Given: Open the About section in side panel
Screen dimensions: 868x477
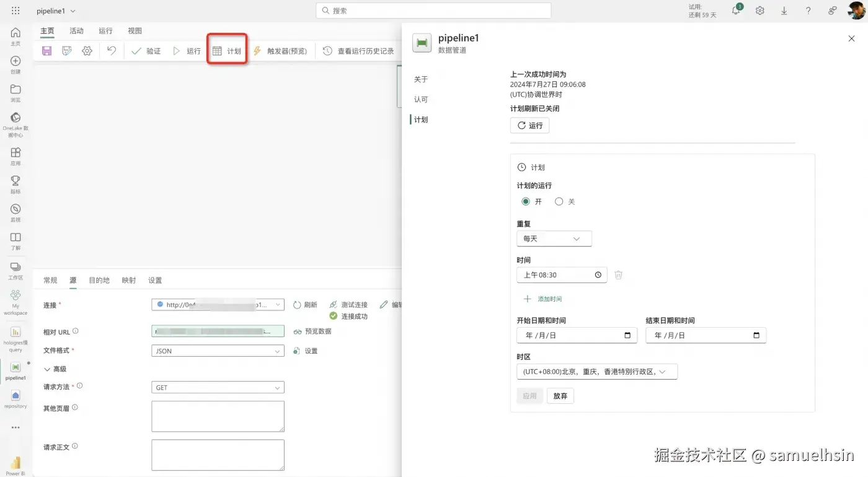Looking at the screenshot, I should 421,79.
